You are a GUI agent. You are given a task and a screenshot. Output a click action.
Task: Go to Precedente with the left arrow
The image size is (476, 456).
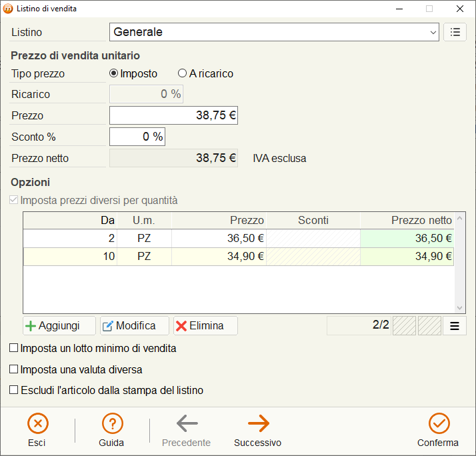tap(187, 423)
